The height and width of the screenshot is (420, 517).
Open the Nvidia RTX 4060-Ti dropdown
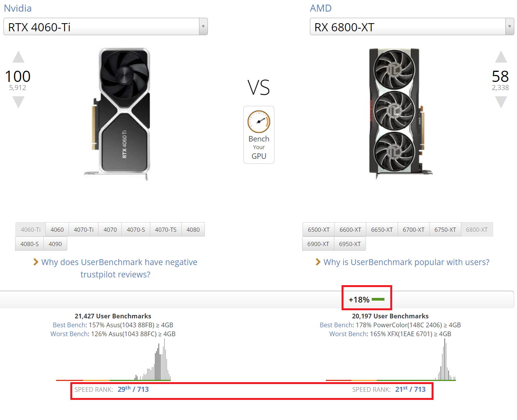click(x=105, y=27)
